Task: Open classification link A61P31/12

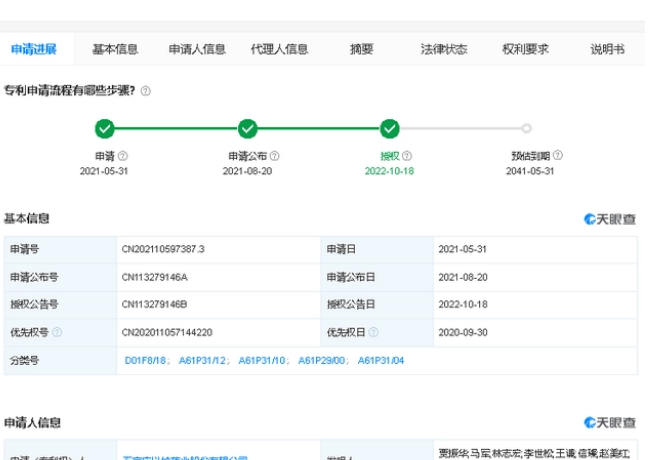Action: (x=204, y=360)
